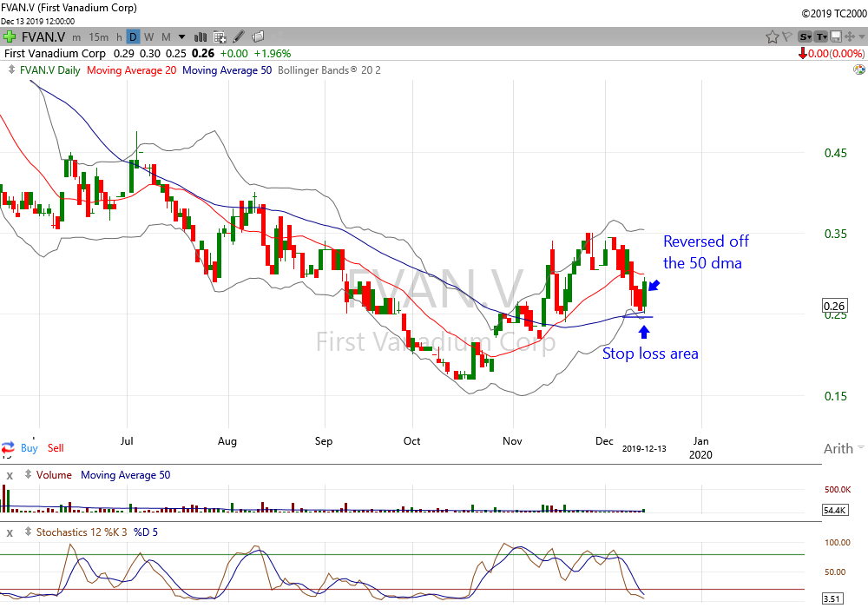Click the 0.26 current price tag
Image resolution: width=868 pixels, height=608 pixels.
click(834, 306)
